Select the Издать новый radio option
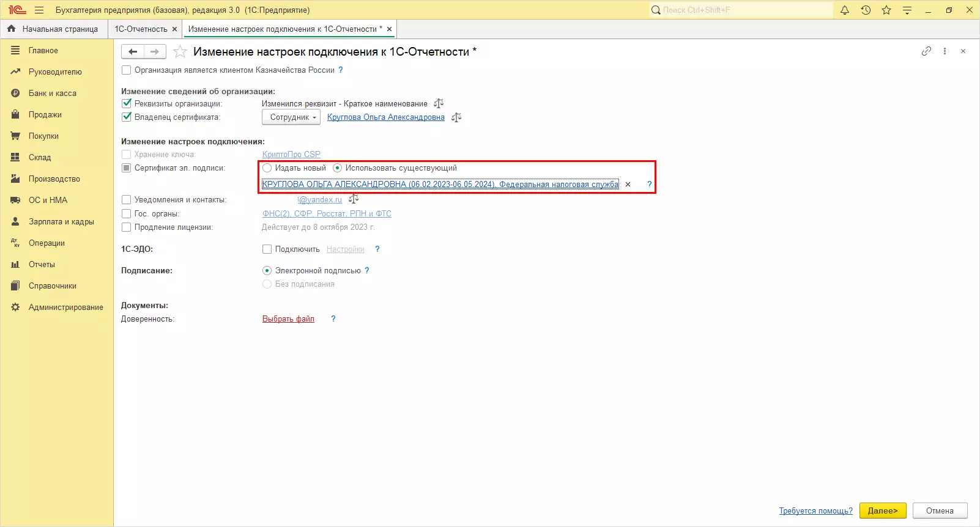The height and width of the screenshot is (527, 980). click(x=267, y=168)
